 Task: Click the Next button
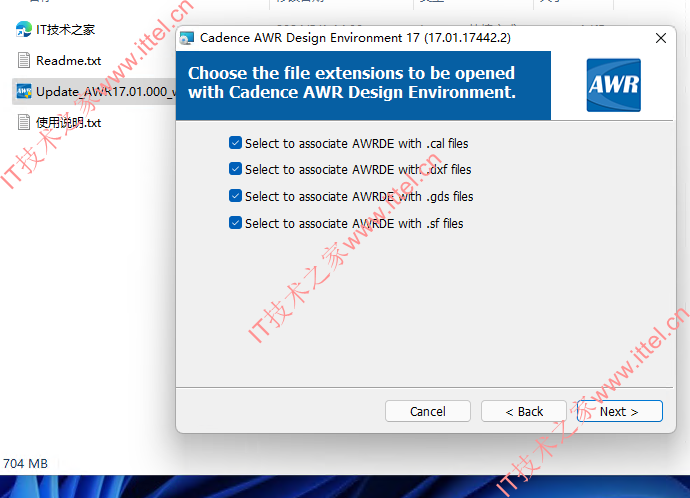click(x=619, y=411)
